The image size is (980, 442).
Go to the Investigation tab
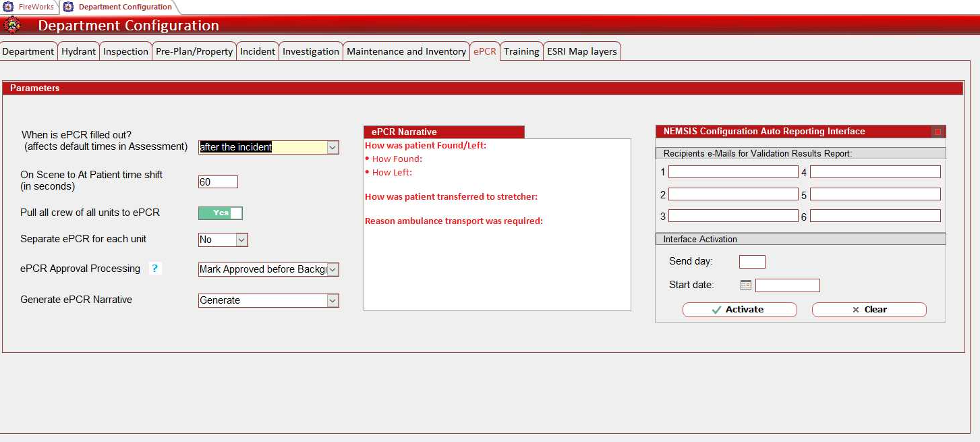[310, 51]
